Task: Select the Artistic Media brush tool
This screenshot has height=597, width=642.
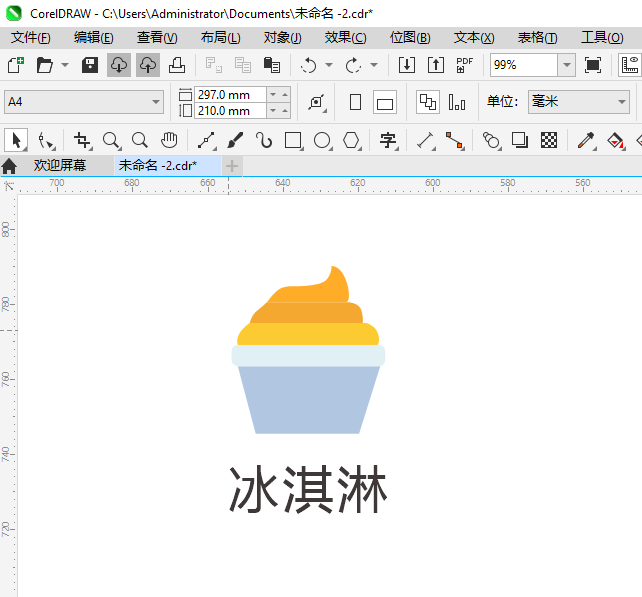Action: 235,140
